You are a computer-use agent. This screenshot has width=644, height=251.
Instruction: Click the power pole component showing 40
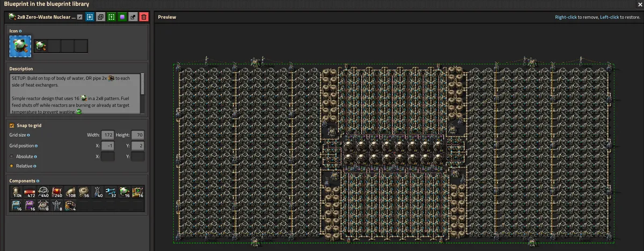pos(97,193)
